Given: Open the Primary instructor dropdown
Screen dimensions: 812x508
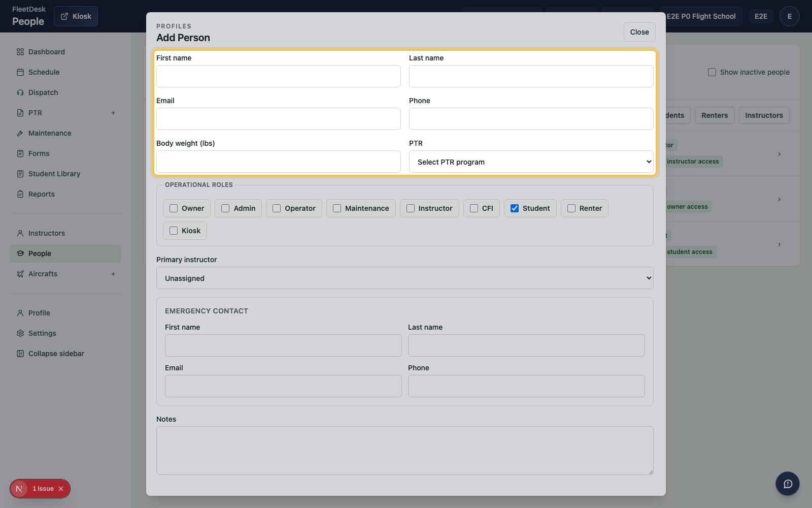Looking at the screenshot, I should point(405,278).
